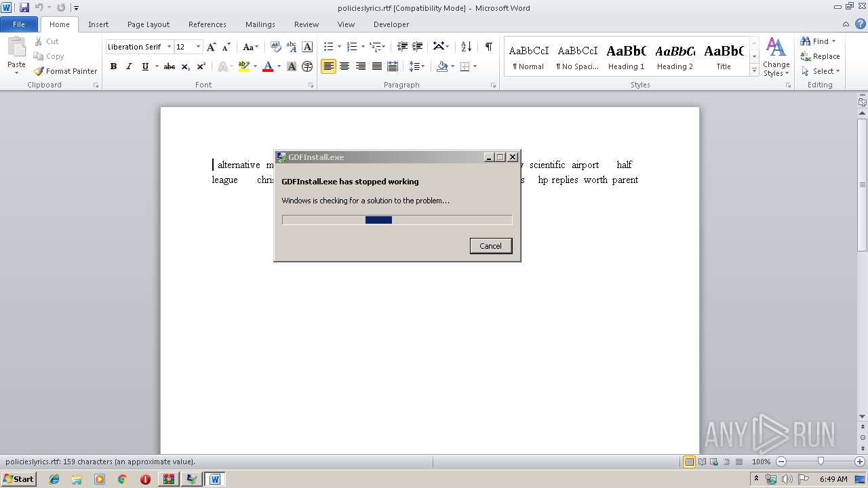Image resolution: width=868 pixels, height=488 pixels.
Task: Apply Title style
Action: click(724, 57)
